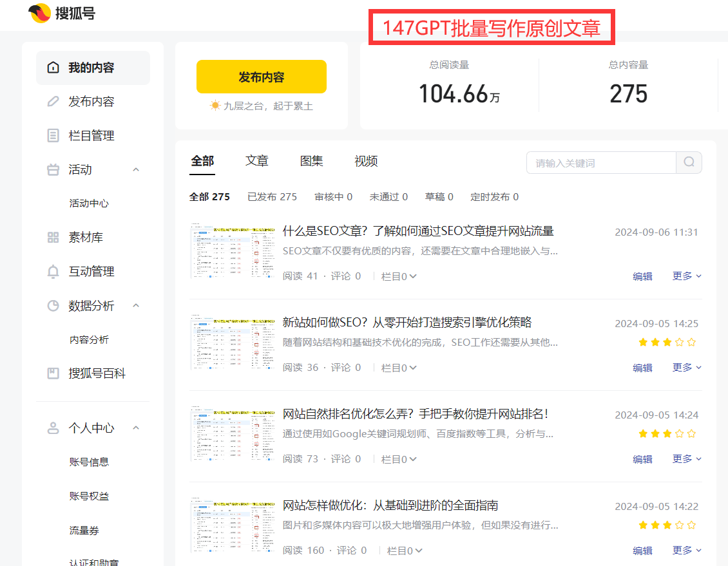
Task: Open the 栏目0 dropdown on the first article
Action: click(x=399, y=276)
